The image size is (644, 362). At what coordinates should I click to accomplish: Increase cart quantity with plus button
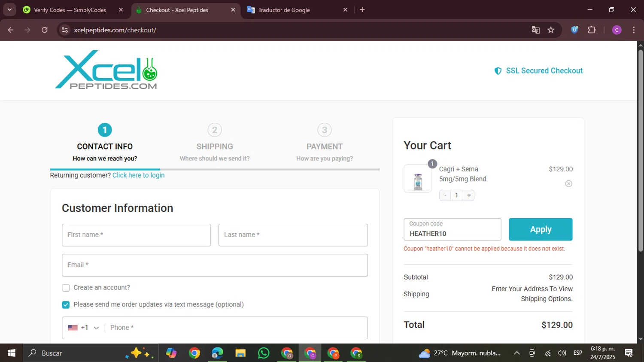(469, 195)
